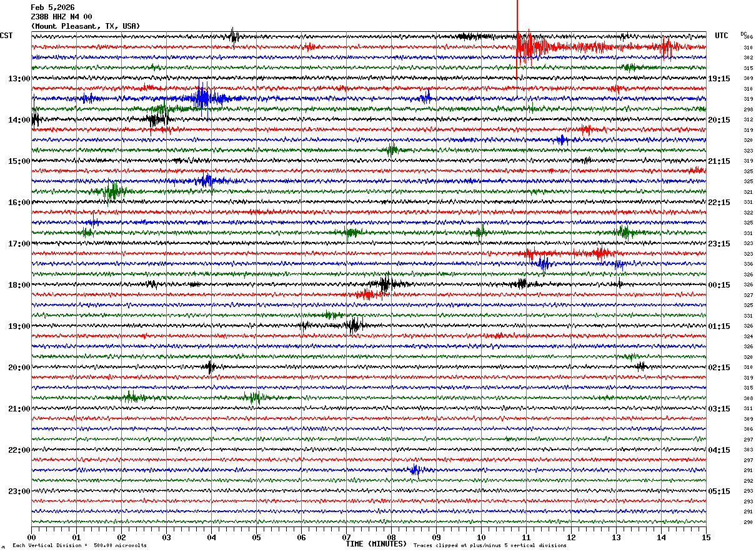Image resolution: width=756 pixels, height=554 pixels.
Task: Pick minute '03' on the bottom time axis
Action: click(x=166, y=537)
